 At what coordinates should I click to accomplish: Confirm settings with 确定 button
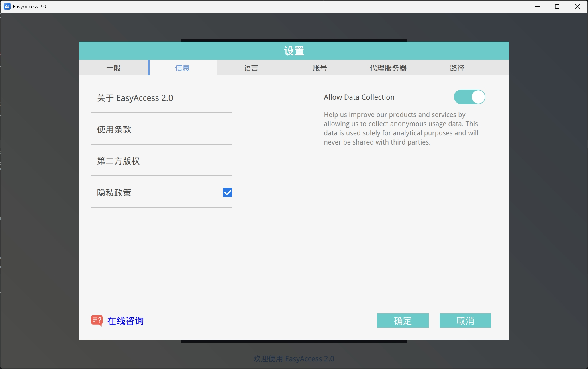[403, 321]
